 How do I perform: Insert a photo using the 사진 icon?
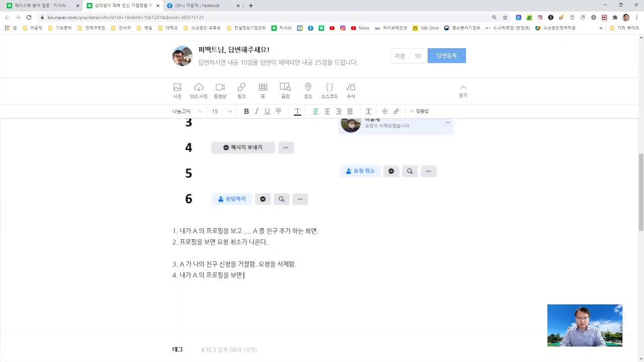(177, 91)
